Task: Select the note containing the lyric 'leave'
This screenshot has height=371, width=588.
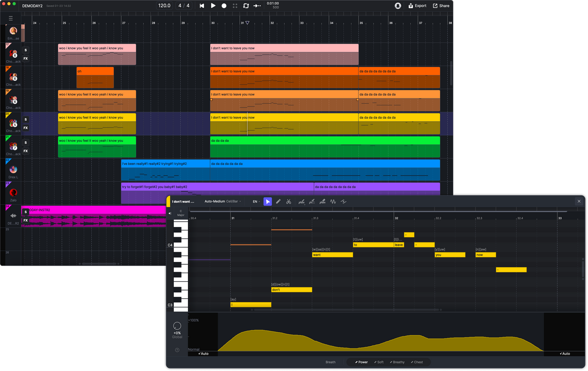Action: tap(399, 245)
